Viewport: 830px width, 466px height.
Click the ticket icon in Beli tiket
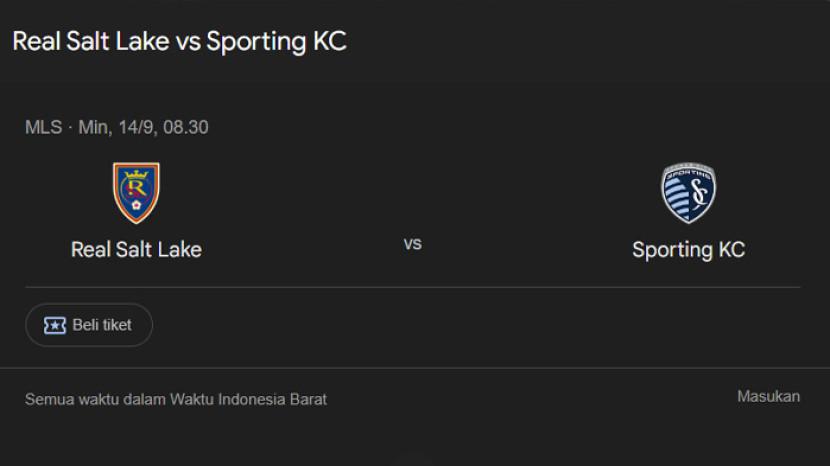(x=55, y=325)
